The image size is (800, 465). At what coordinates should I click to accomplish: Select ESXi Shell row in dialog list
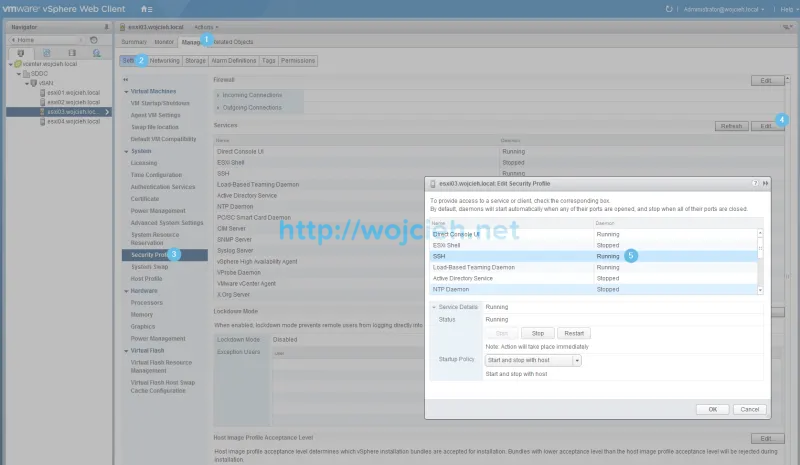593,246
